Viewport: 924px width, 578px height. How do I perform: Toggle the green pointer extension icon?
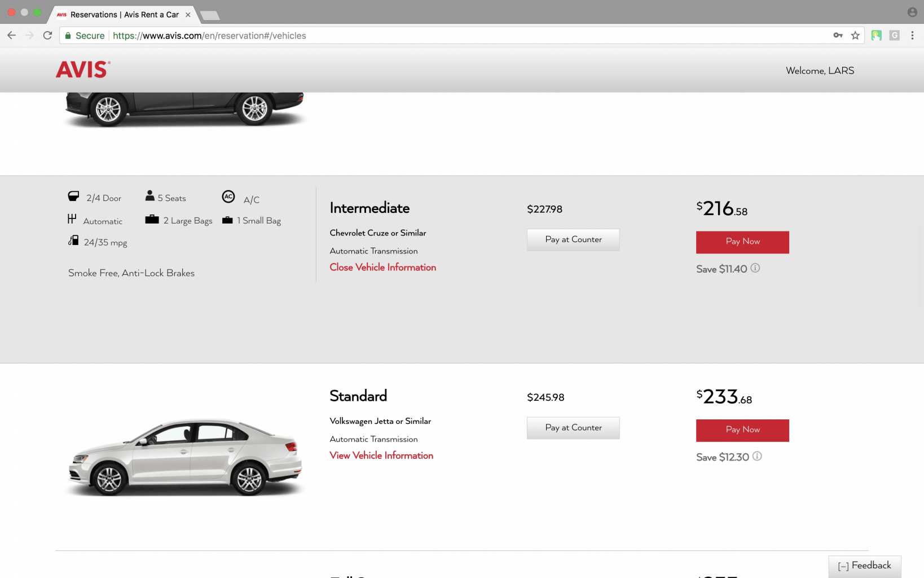pos(877,35)
